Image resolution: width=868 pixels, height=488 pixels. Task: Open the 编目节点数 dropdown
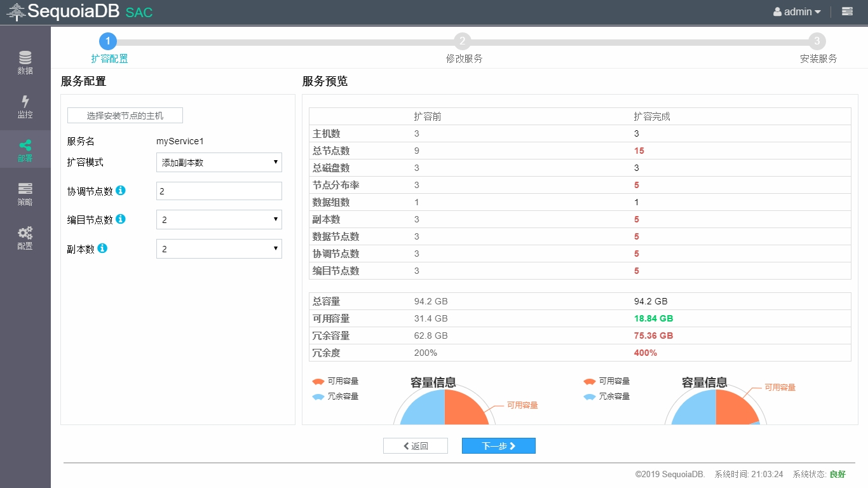coord(219,220)
